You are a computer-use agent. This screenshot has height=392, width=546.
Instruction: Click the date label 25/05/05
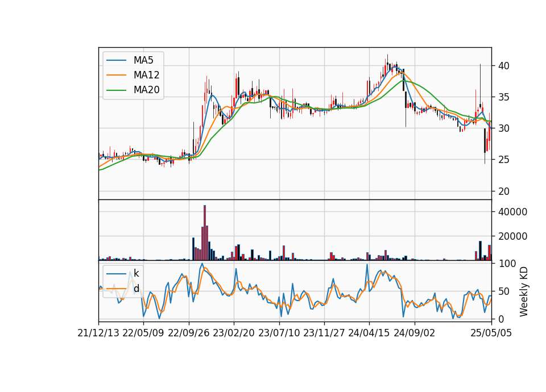click(491, 333)
